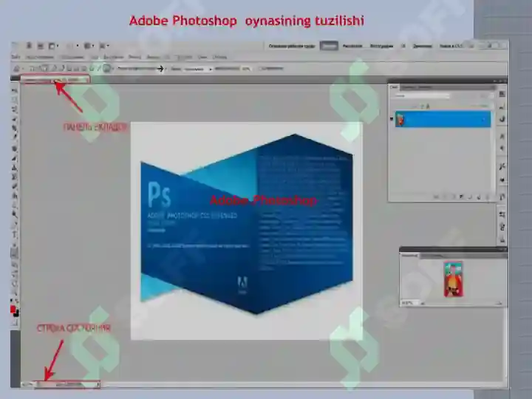Click the selected layer's thumbnail
The height and width of the screenshot is (399, 532).
point(400,120)
